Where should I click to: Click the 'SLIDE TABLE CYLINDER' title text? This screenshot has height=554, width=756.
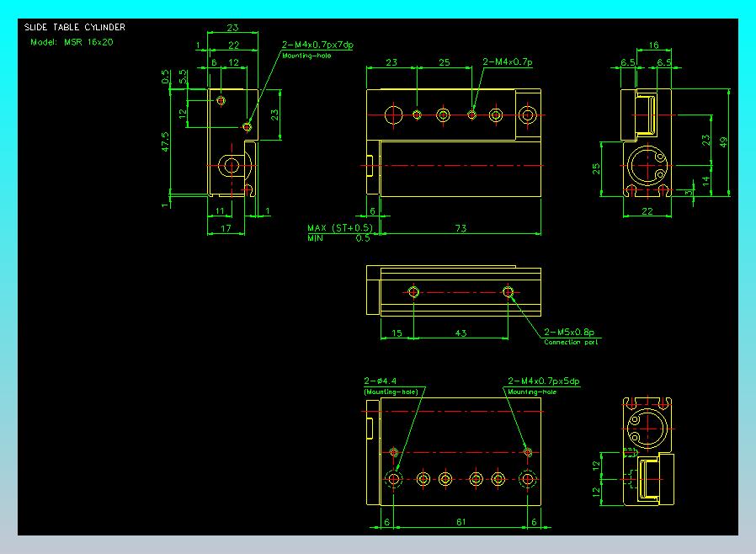[75, 28]
